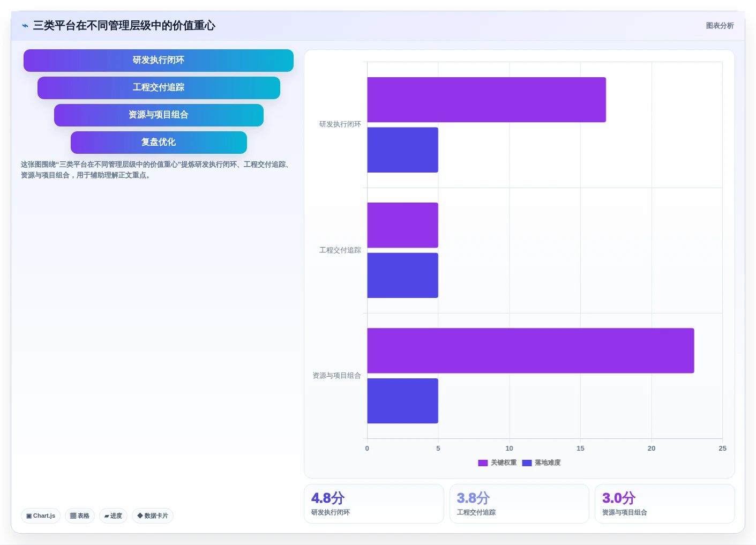
Task: Click the x-axis tick label 20
Action: [652, 449]
